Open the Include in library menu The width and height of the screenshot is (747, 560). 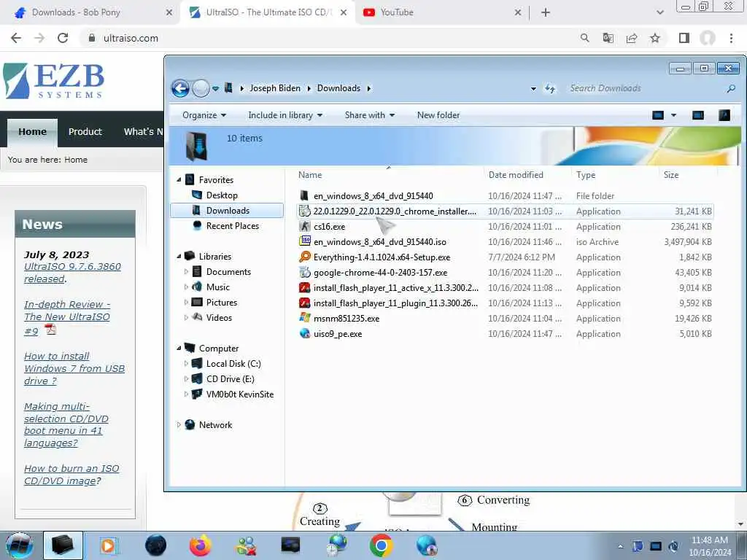[285, 115]
